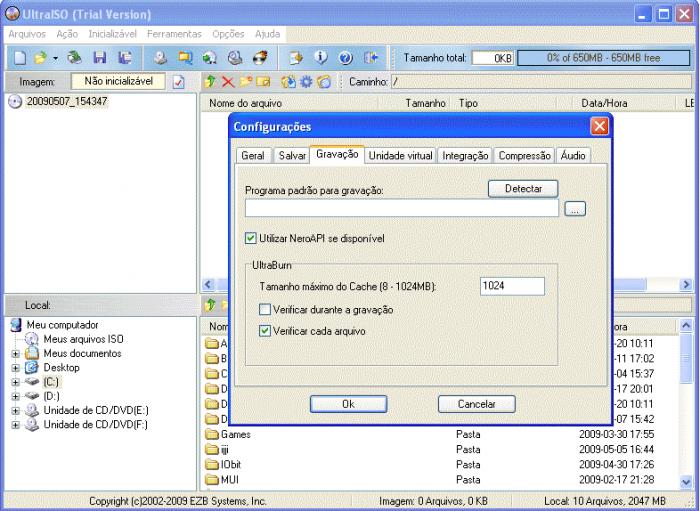The height and width of the screenshot is (511, 700).
Task: Click the Save As toolbar icon
Action: click(125, 58)
